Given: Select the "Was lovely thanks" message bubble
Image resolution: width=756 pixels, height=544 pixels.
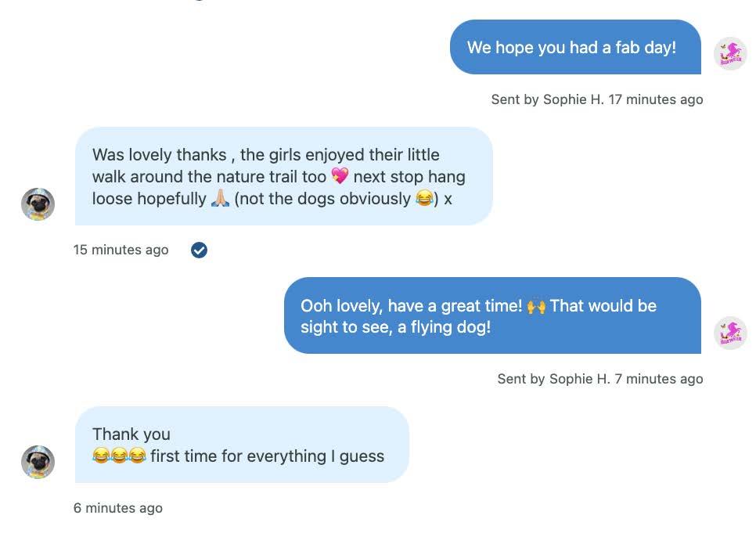Looking at the screenshot, I should [x=283, y=176].
